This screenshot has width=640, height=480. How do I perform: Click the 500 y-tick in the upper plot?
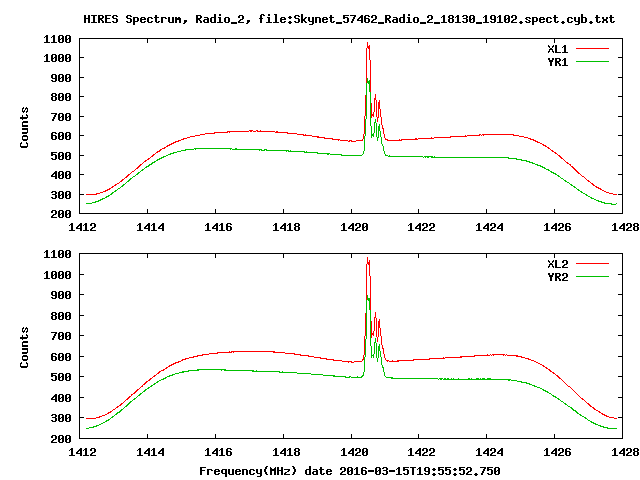coord(61,156)
